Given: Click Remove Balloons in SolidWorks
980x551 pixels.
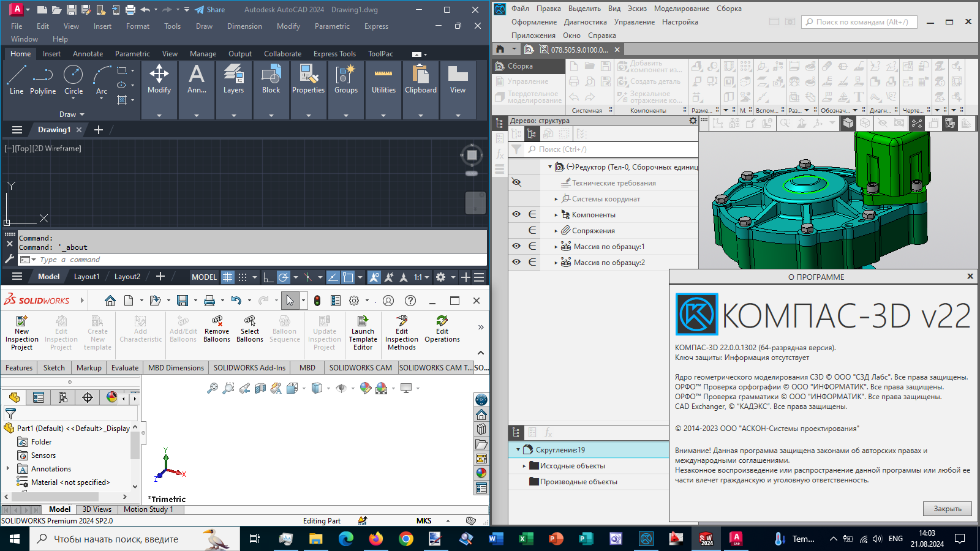Looking at the screenshot, I should pos(217,329).
